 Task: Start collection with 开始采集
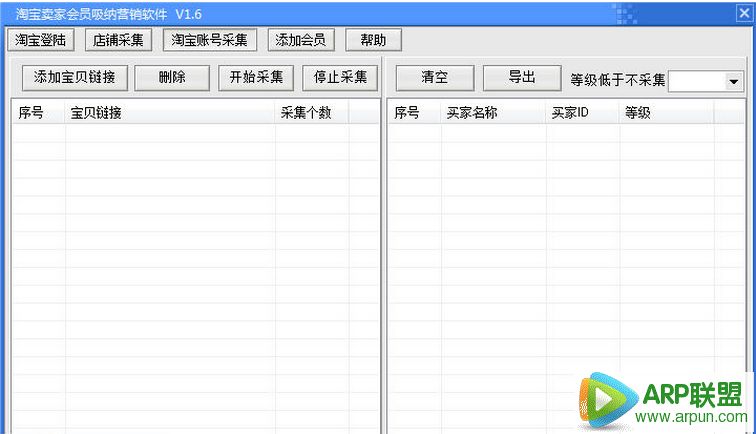[x=256, y=78]
